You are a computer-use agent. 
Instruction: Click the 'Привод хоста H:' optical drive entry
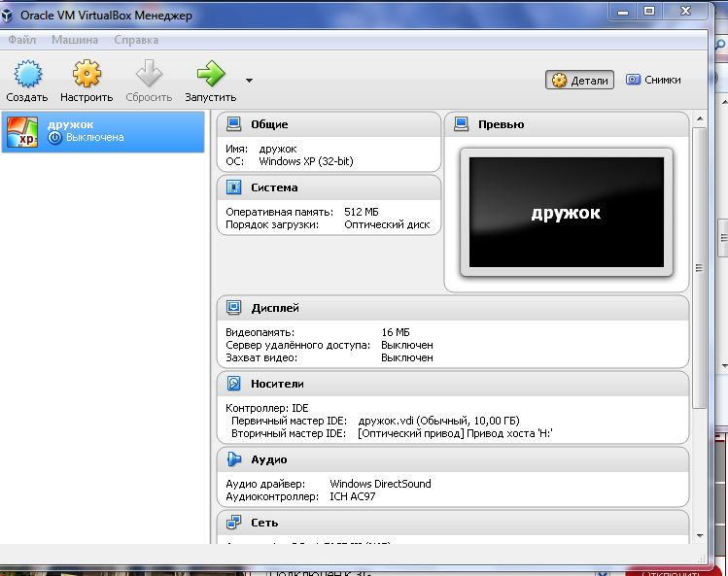click(x=509, y=433)
